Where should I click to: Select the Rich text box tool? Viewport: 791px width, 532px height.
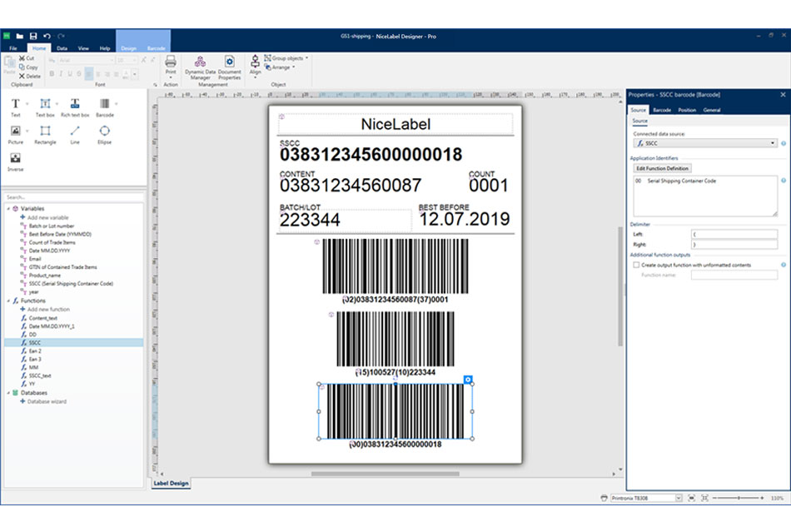tap(75, 107)
